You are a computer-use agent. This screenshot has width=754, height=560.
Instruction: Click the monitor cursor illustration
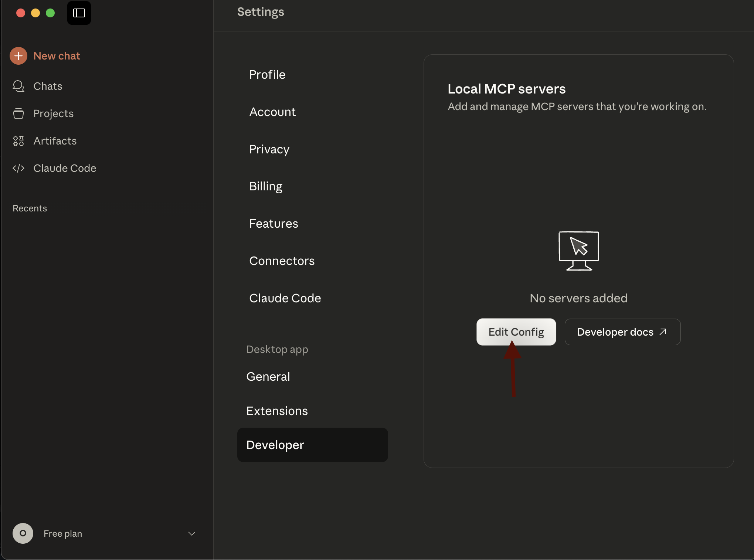point(578,251)
